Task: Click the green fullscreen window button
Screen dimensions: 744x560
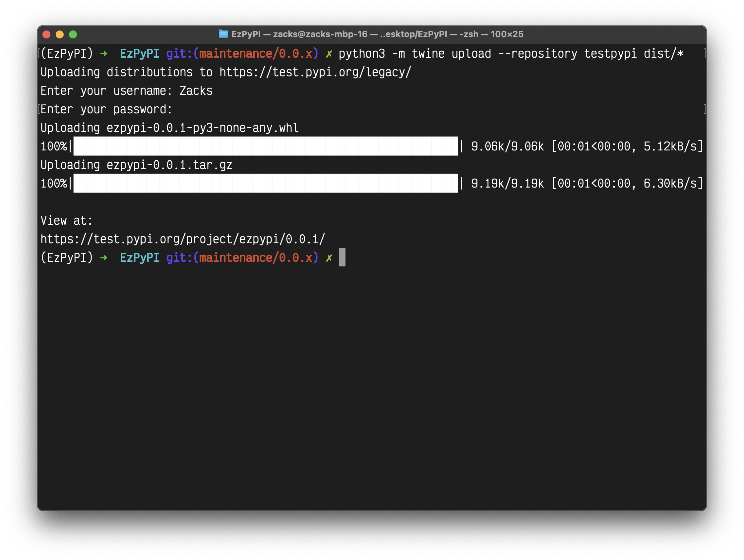Action: (x=73, y=34)
